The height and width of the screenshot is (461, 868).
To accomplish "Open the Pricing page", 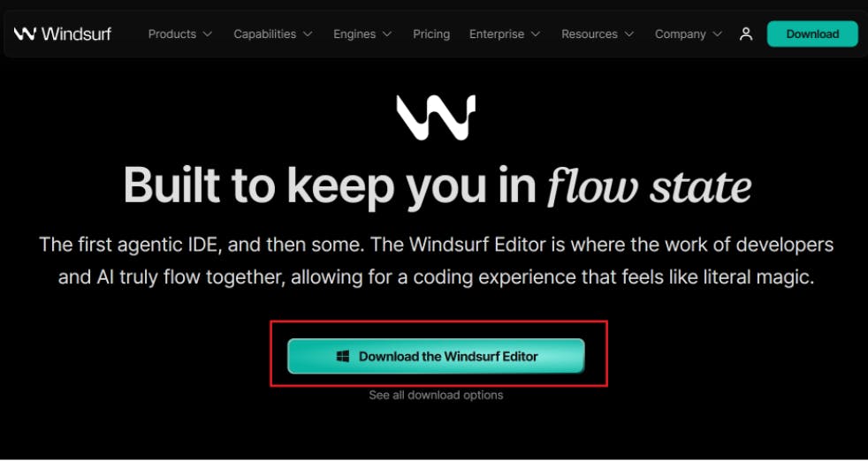I will [431, 34].
